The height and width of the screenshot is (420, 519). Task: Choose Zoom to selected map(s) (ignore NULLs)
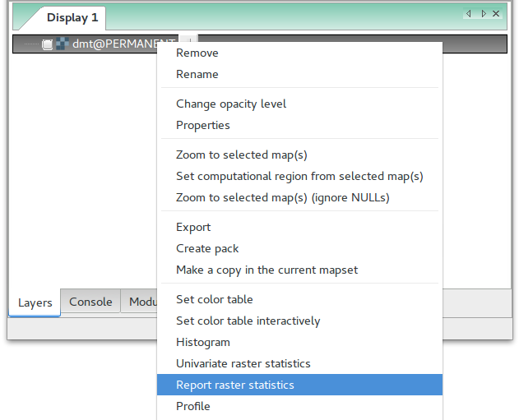tap(299, 197)
